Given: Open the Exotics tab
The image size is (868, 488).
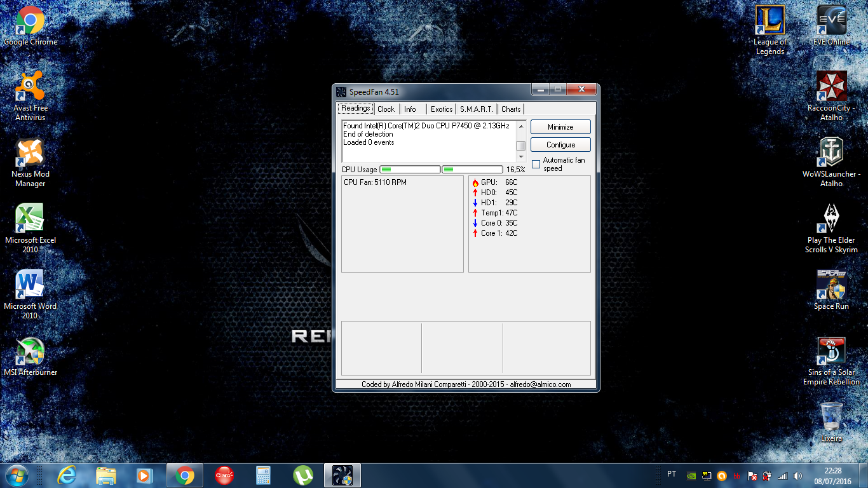Looking at the screenshot, I should pos(442,109).
